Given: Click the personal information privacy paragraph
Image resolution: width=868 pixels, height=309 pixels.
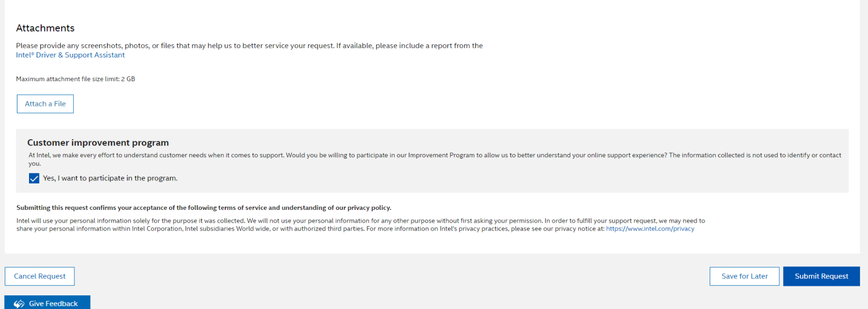Looking at the screenshot, I should tap(360, 225).
